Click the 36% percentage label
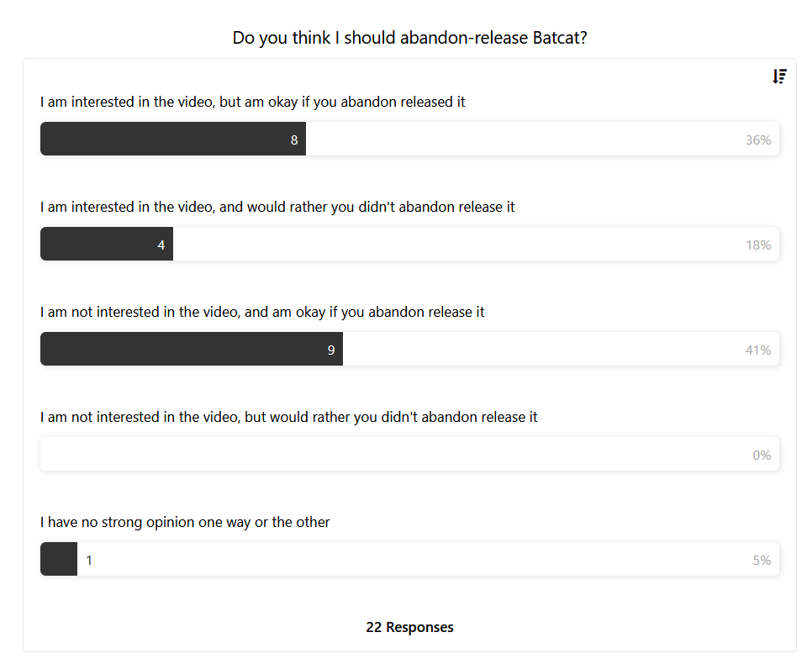Viewport: 812px width, 669px height. (758, 140)
